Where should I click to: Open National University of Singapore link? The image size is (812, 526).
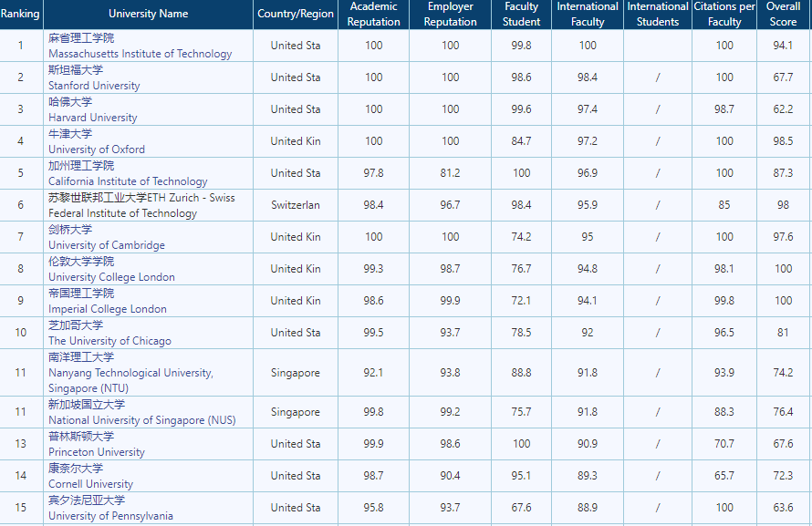[x=141, y=420]
